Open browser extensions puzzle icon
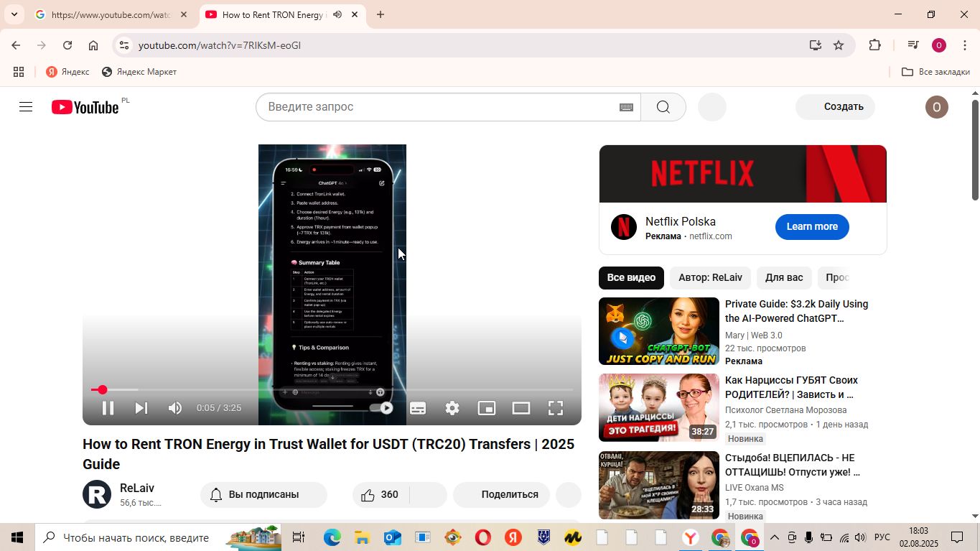 [874, 45]
